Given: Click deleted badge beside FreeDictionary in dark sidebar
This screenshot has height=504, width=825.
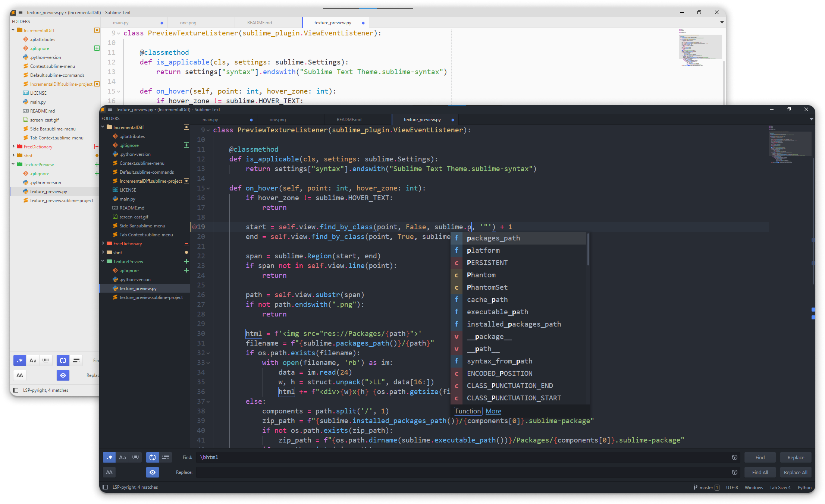Looking at the screenshot, I should pos(186,243).
